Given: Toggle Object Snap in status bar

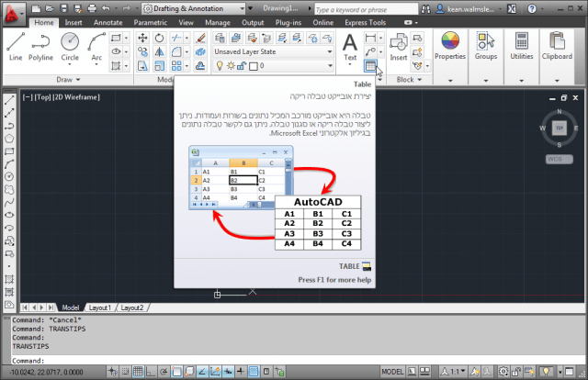Looking at the screenshot, I should (x=176, y=372).
